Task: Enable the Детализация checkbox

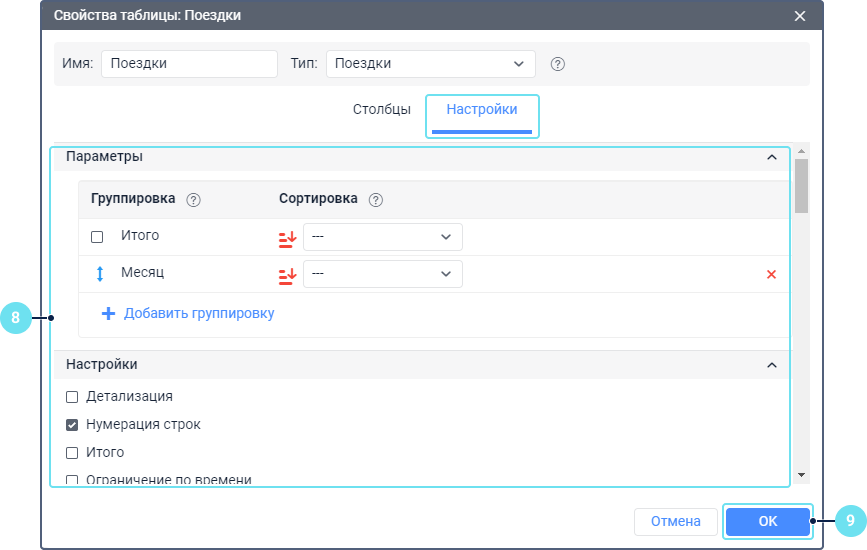Action: coord(72,396)
